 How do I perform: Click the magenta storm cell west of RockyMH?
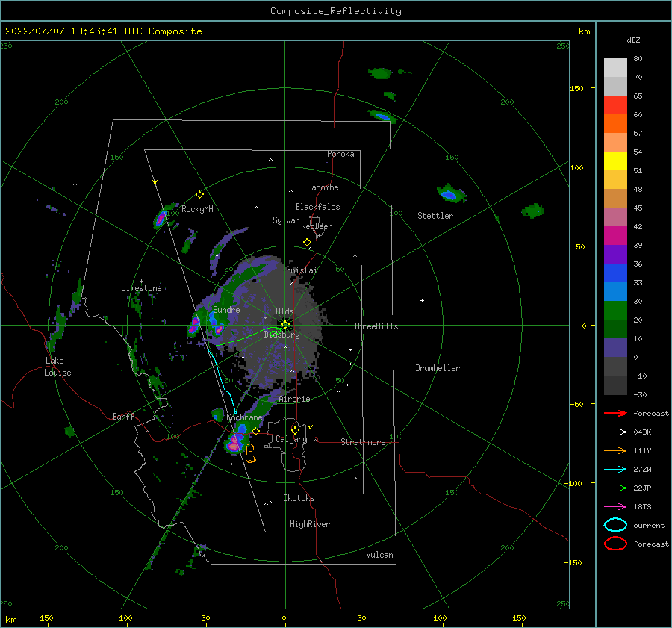161,218
